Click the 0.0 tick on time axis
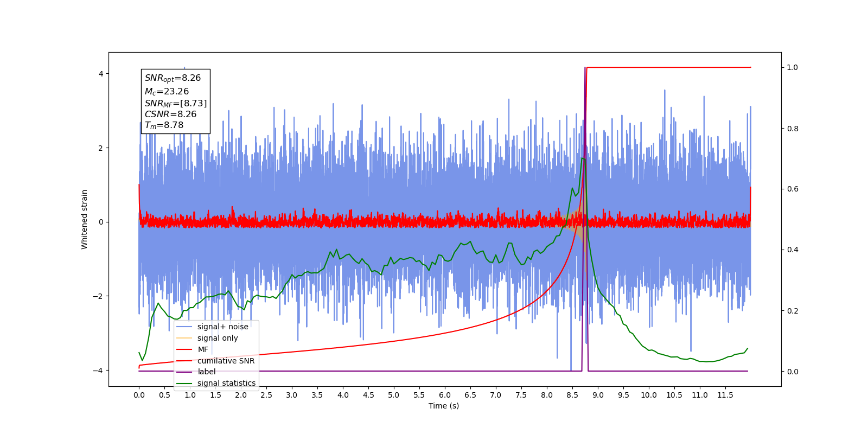868x434 pixels. pos(139,395)
